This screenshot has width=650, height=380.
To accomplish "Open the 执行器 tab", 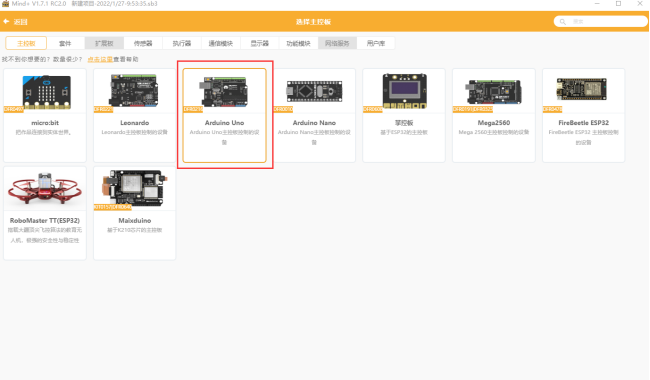I will click(x=182, y=43).
